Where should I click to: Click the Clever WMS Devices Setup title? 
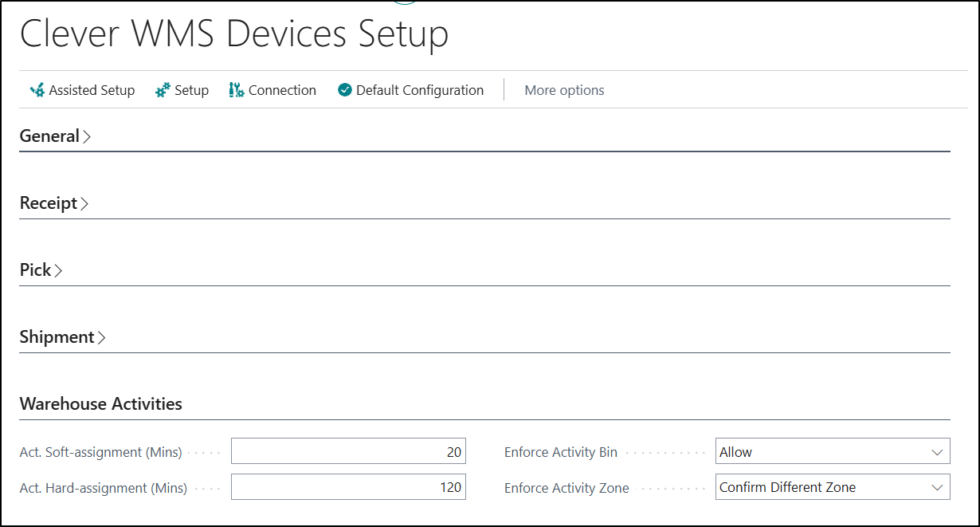coord(234,34)
